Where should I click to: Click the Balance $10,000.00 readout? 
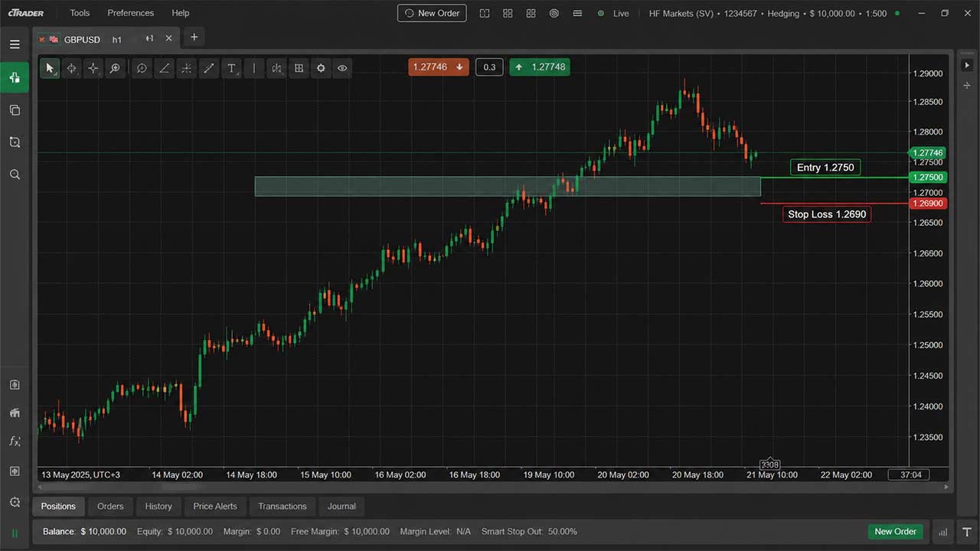coord(84,531)
